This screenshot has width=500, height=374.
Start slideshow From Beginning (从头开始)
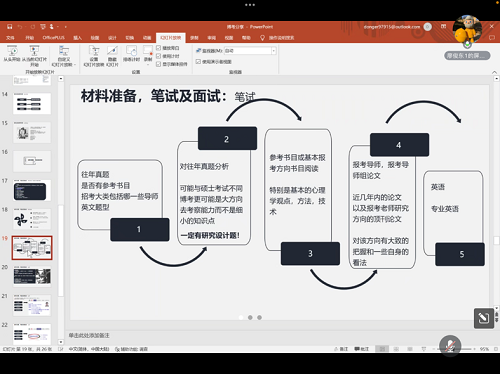coord(12,54)
